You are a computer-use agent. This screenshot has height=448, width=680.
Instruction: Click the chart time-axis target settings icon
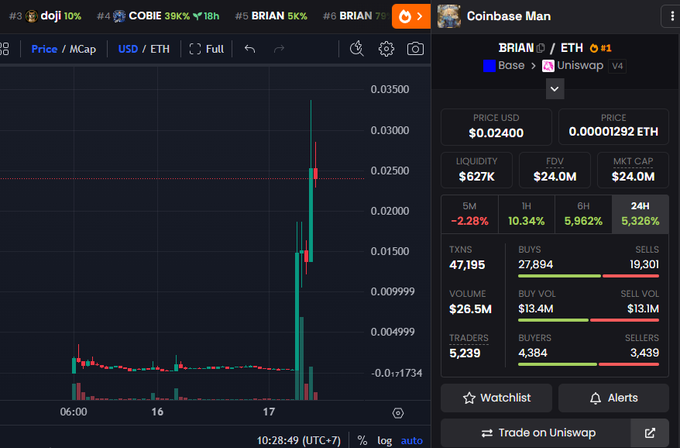(398, 413)
